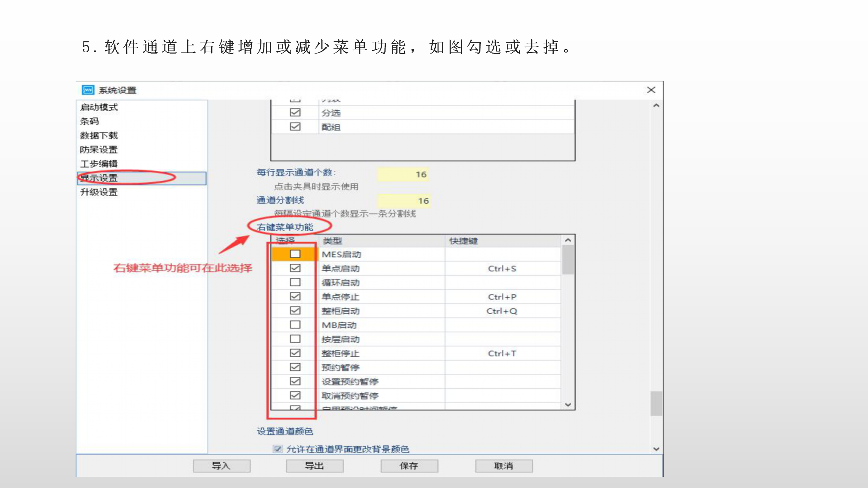Select 条码 in the settings list

tap(90, 121)
